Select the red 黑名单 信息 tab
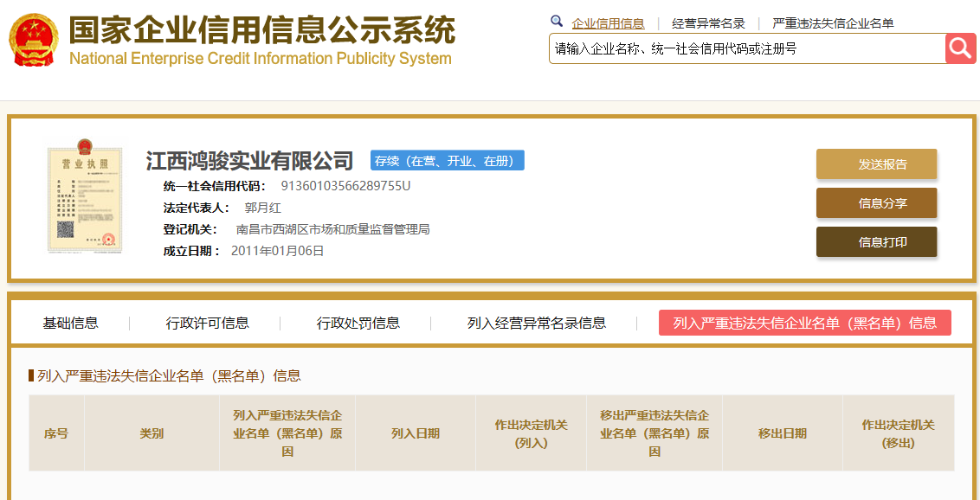Image resolution: width=980 pixels, height=500 pixels. point(804,323)
